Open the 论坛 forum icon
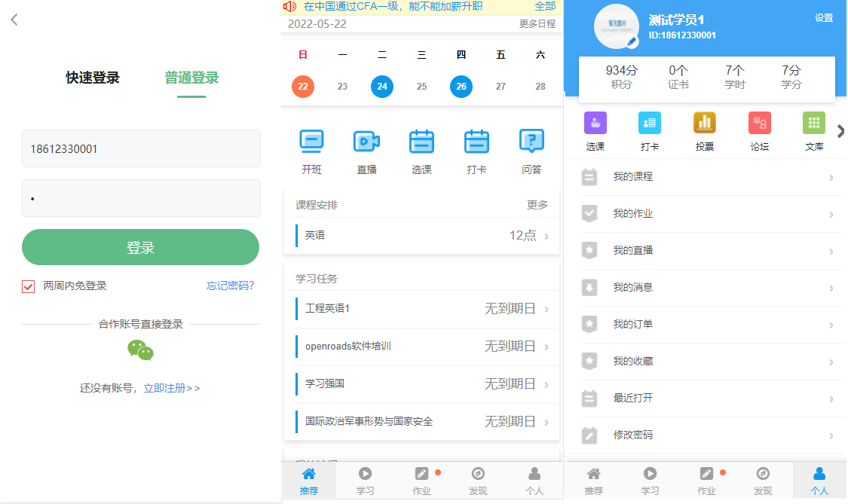 click(759, 124)
